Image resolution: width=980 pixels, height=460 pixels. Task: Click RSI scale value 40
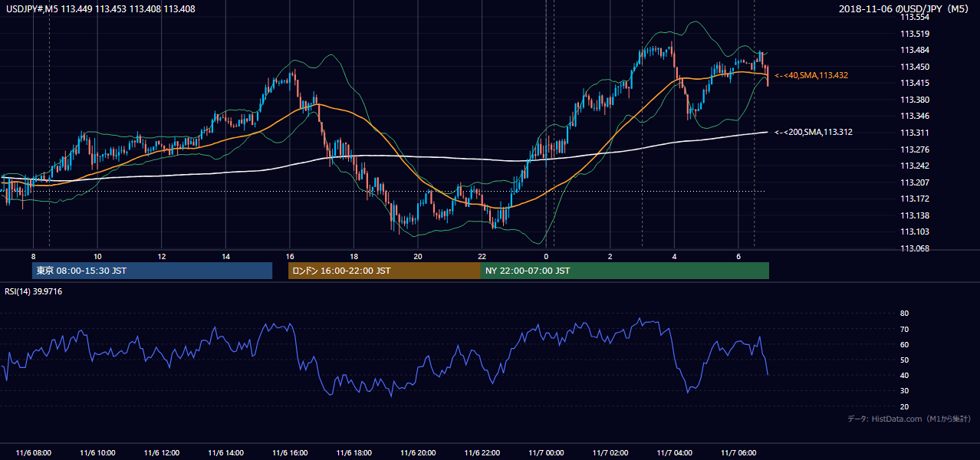904,375
